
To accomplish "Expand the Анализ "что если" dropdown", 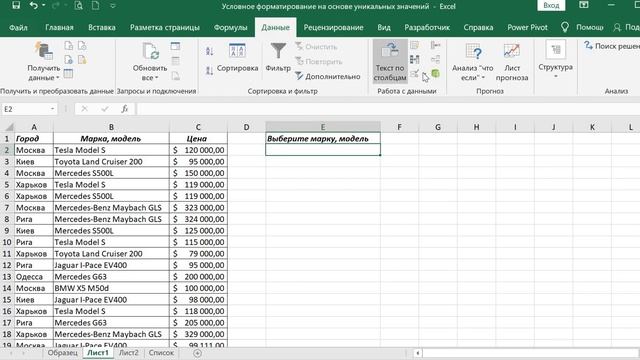I will click(x=483, y=78).
